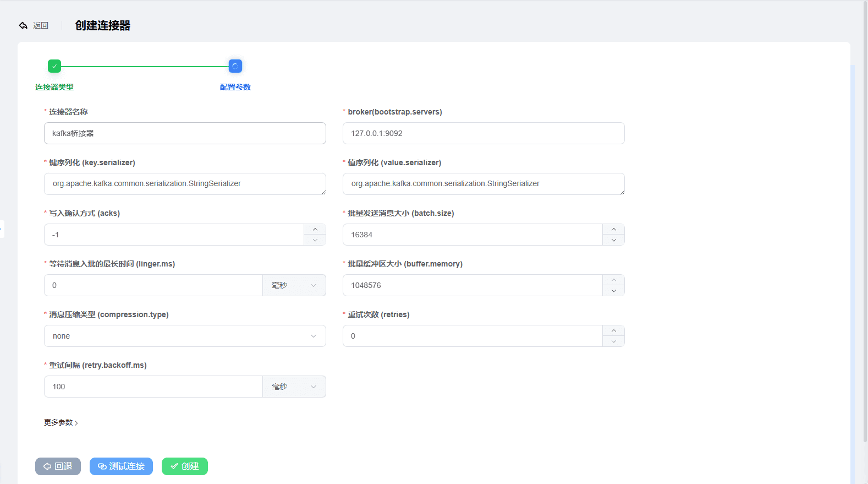Focus the retries number input
This screenshot has width=868, height=484.
pos(473,336)
